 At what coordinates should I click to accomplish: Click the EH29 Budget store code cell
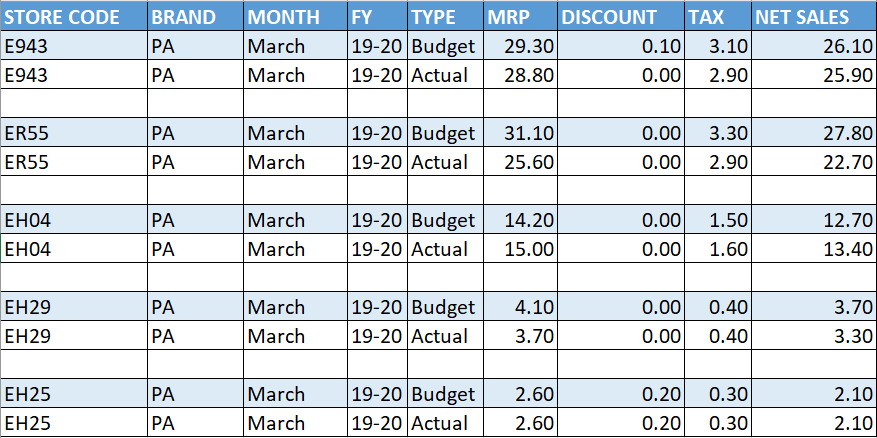(74, 307)
